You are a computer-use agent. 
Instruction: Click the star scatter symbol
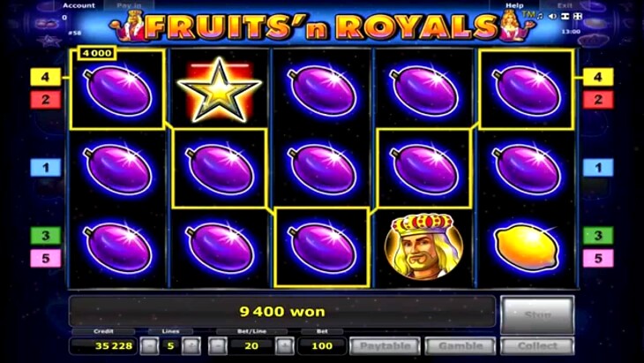tap(220, 89)
